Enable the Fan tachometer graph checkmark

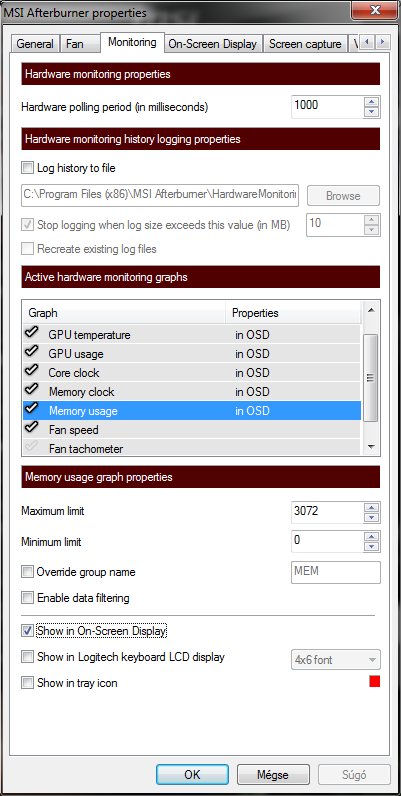click(31, 447)
